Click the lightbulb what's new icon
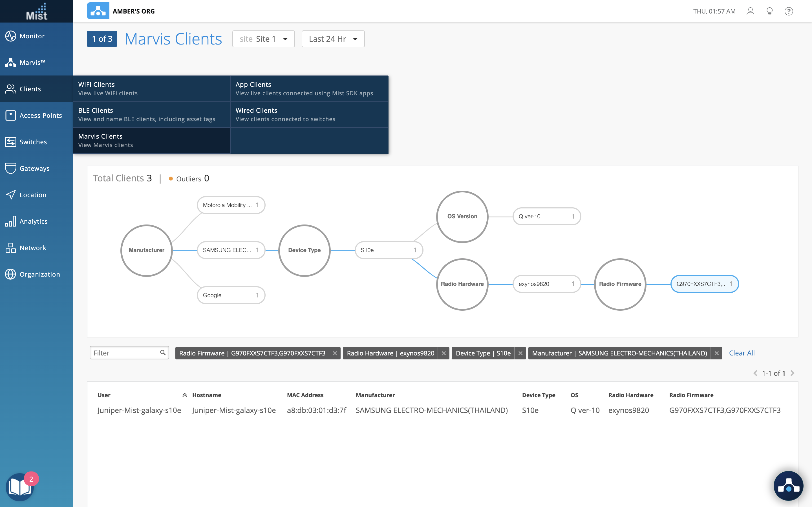 tap(770, 11)
